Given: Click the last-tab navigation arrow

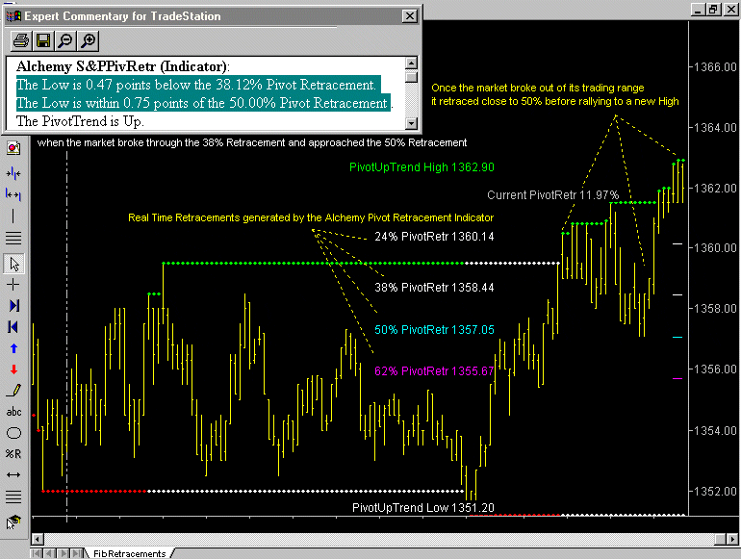Looking at the screenshot, I should [x=77, y=553].
